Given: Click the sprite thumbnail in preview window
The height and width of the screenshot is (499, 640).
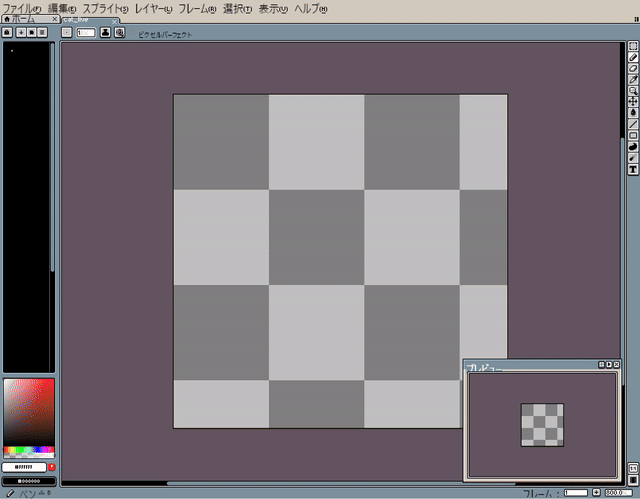Looking at the screenshot, I should (x=542, y=425).
